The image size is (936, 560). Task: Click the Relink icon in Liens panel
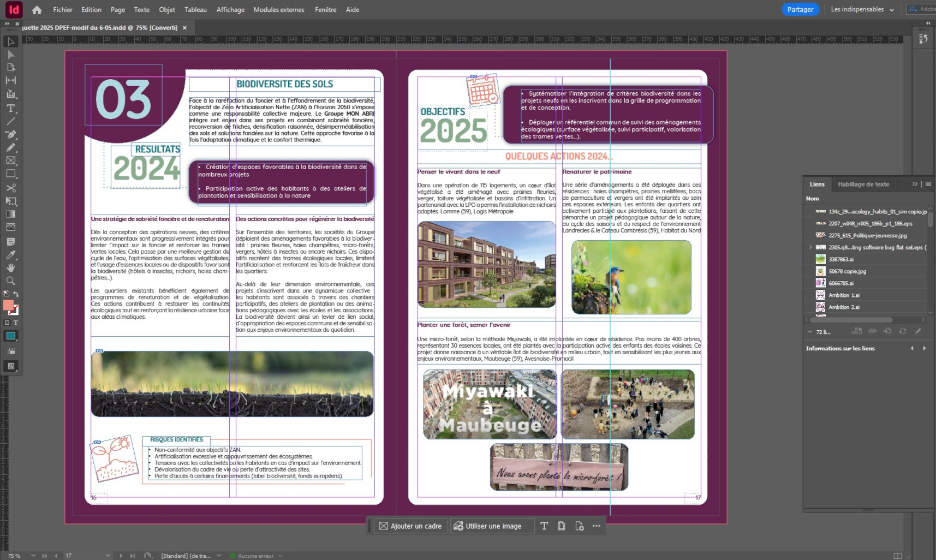(x=873, y=331)
